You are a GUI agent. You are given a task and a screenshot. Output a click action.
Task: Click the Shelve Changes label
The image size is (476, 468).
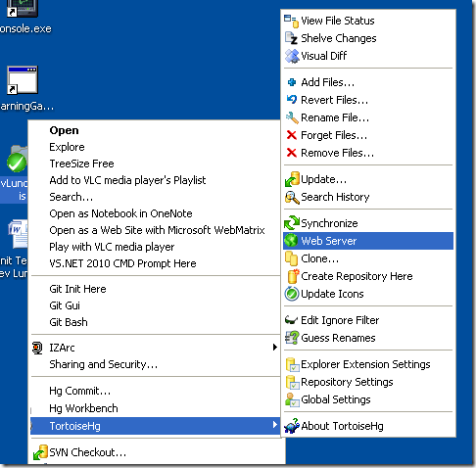339,38
